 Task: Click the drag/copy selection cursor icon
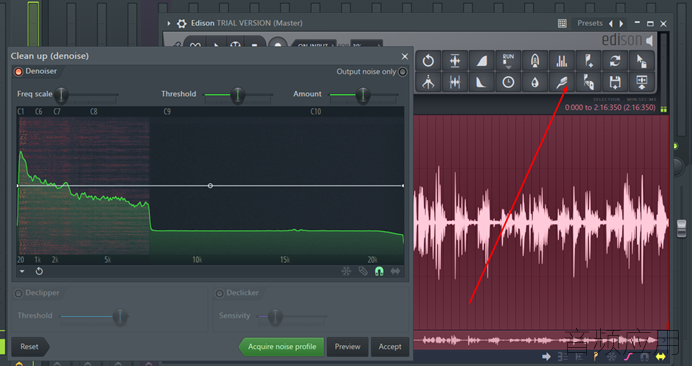pos(642,60)
